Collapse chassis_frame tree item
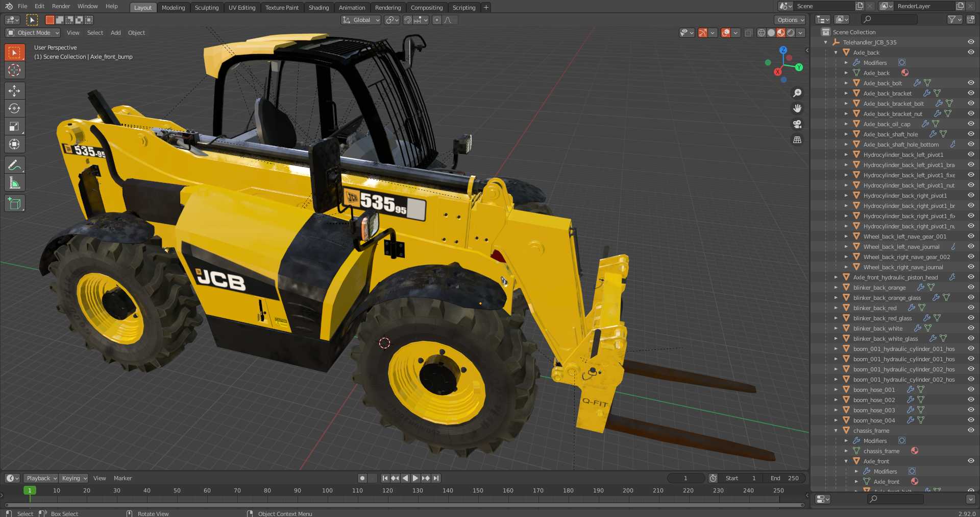The height and width of the screenshot is (517, 980). pyautogui.click(x=836, y=430)
